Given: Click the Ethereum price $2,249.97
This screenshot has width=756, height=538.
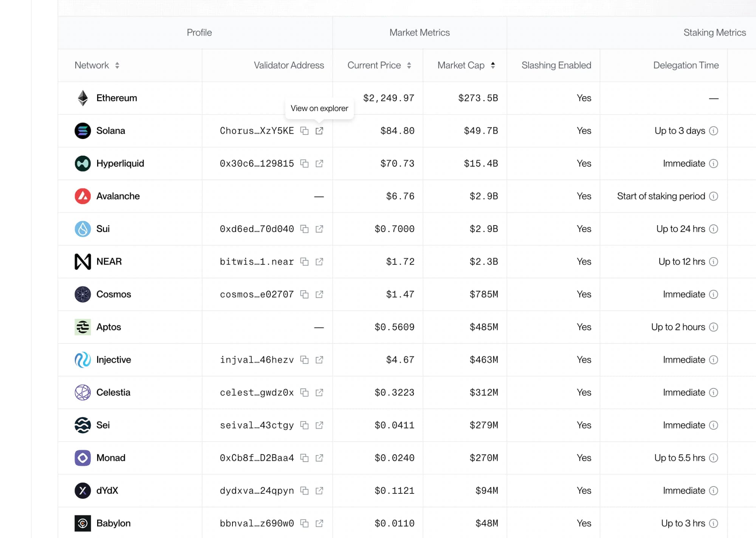Looking at the screenshot, I should point(389,98).
